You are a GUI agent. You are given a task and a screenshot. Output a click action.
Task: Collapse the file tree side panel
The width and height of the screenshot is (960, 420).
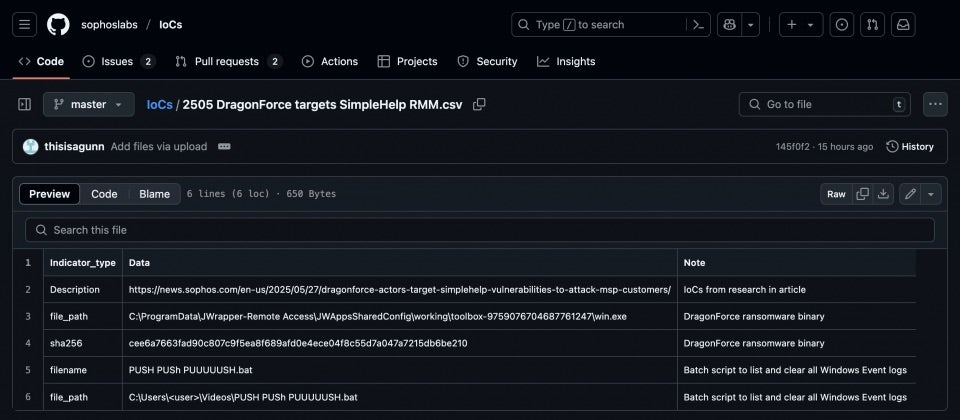25,104
